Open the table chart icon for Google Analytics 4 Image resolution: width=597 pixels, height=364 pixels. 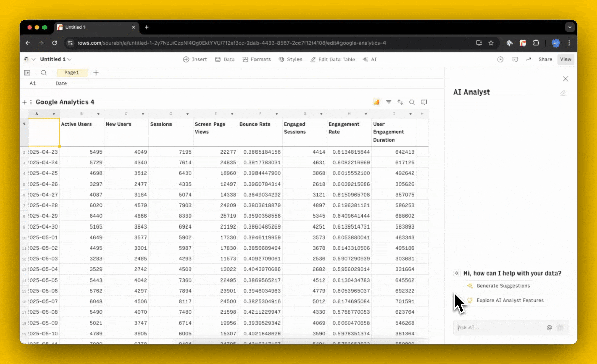376,102
